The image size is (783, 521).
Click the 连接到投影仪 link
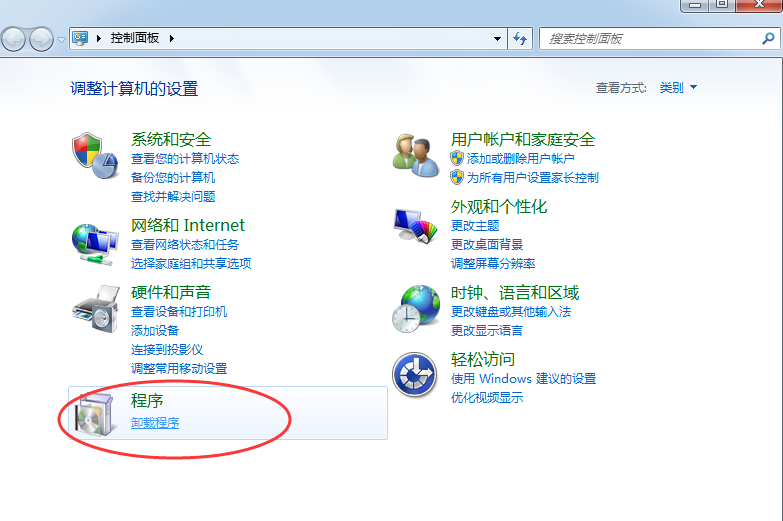click(x=167, y=350)
